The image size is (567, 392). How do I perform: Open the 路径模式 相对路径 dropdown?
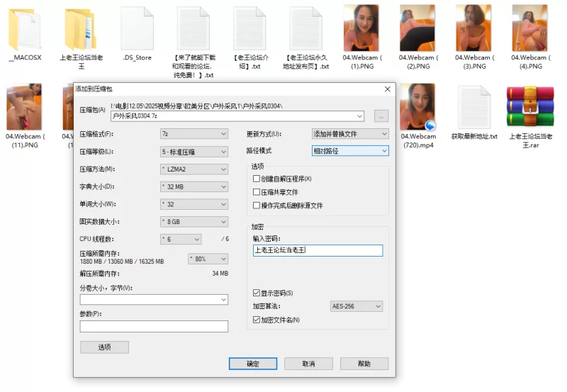350,151
